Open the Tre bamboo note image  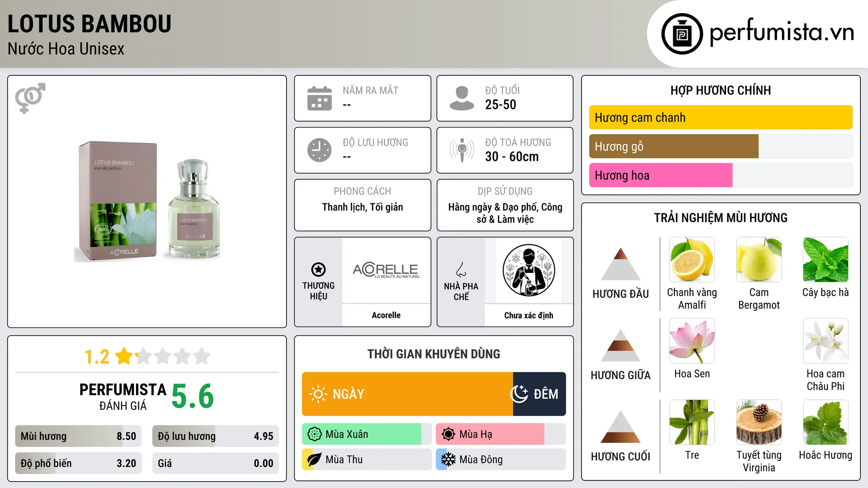pyautogui.click(x=692, y=422)
